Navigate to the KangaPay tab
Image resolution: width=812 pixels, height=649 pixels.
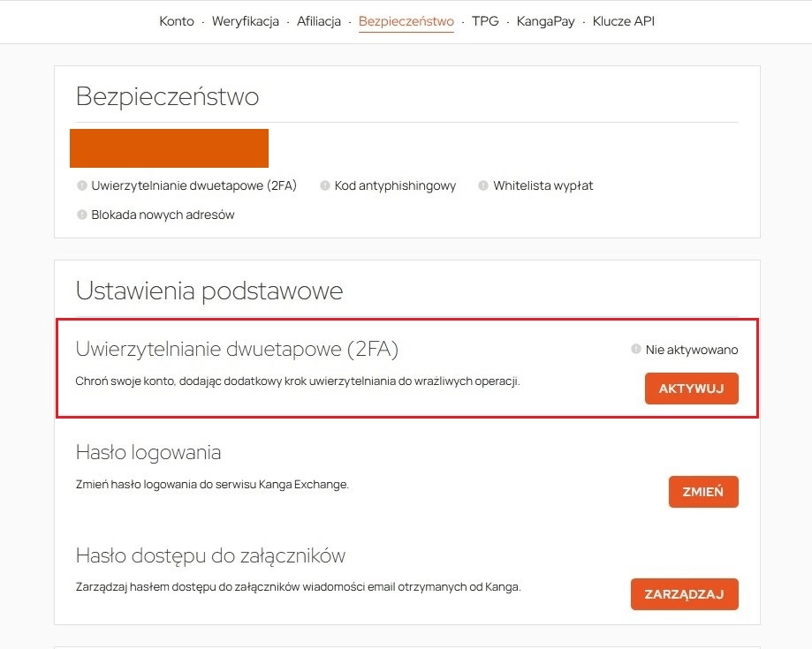click(545, 21)
